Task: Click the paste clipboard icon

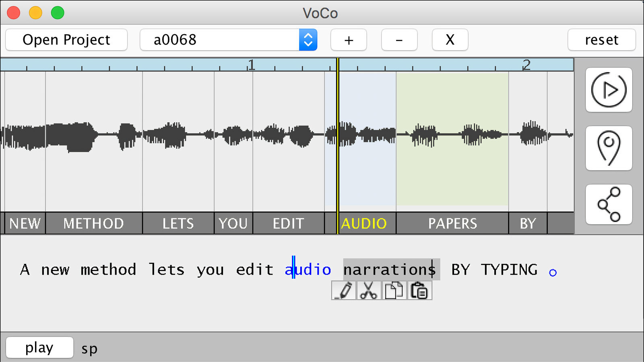Action: pos(419,290)
